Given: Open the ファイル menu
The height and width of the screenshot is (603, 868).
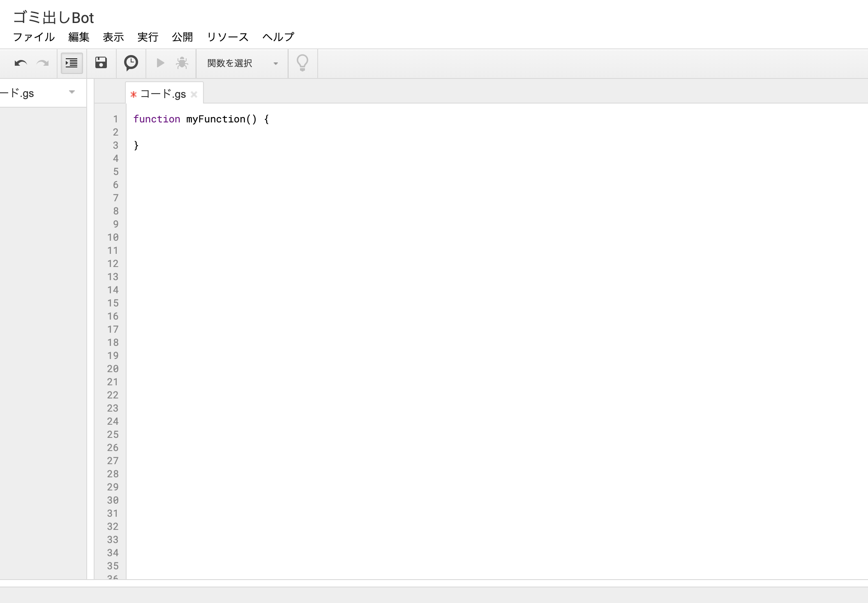Looking at the screenshot, I should [x=34, y=37].
